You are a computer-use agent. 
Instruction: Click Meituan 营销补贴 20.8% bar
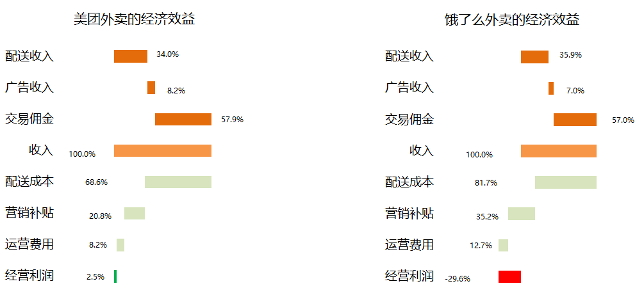(x=135, y=214)
